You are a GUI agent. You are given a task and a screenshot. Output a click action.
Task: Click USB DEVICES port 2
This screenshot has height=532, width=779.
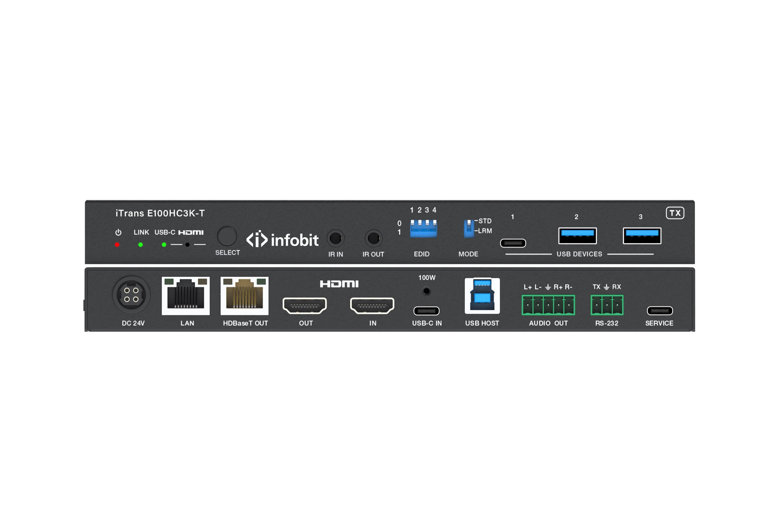577,236
